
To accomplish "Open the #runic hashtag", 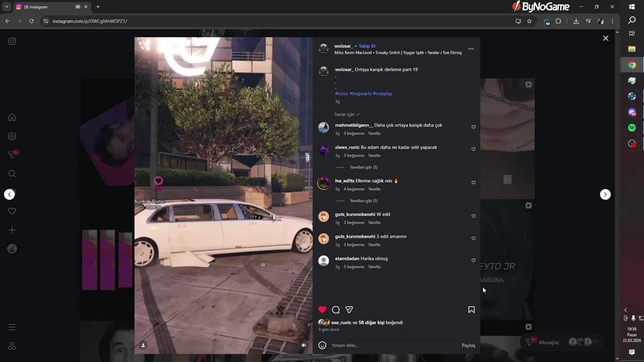I will [342, 94].
